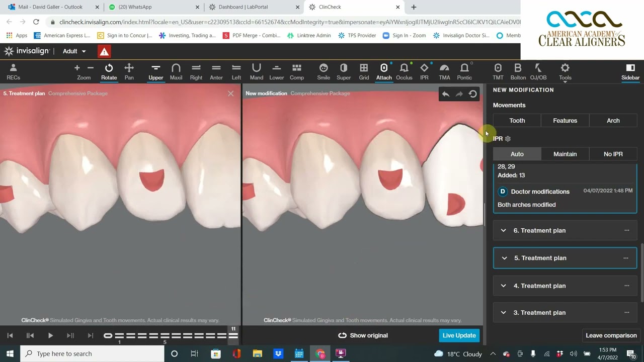
Task: Select the Tooth movements tab
Action: coord(517,121)
